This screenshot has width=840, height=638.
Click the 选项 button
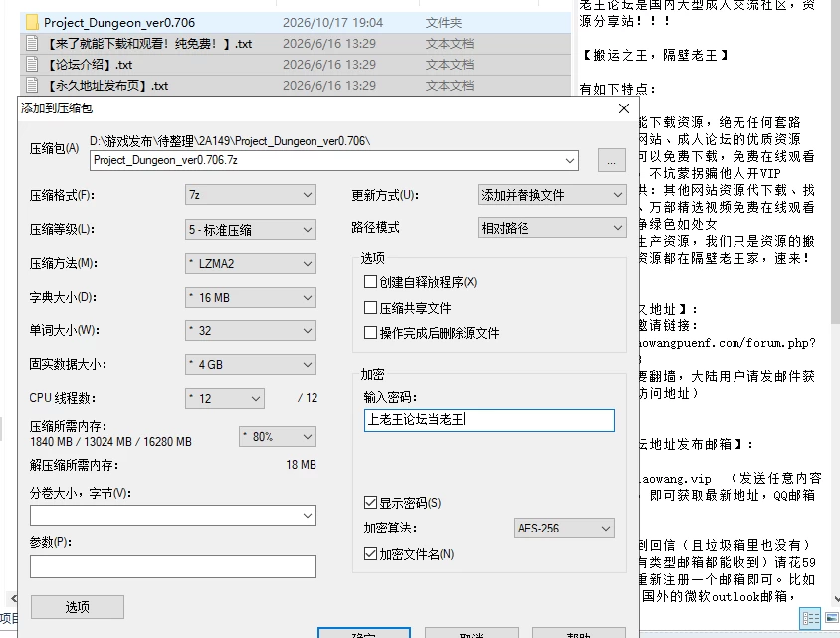click(x=78, y=607)
